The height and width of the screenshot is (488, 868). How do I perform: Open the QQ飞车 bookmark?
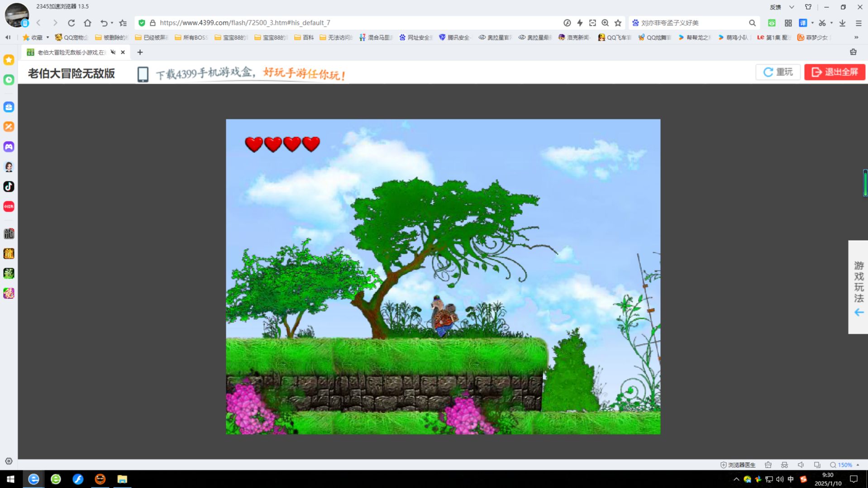coord(615,38)
